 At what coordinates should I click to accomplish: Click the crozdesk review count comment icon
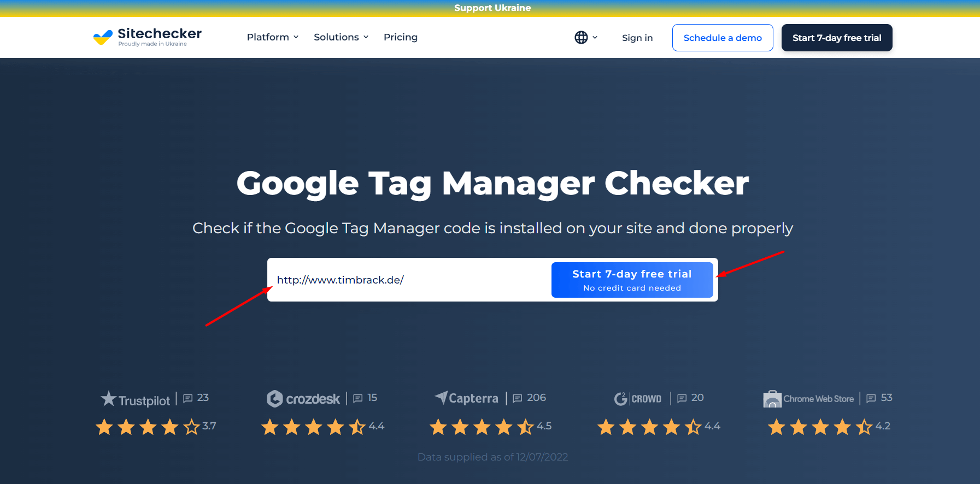(x=358, y=398)
